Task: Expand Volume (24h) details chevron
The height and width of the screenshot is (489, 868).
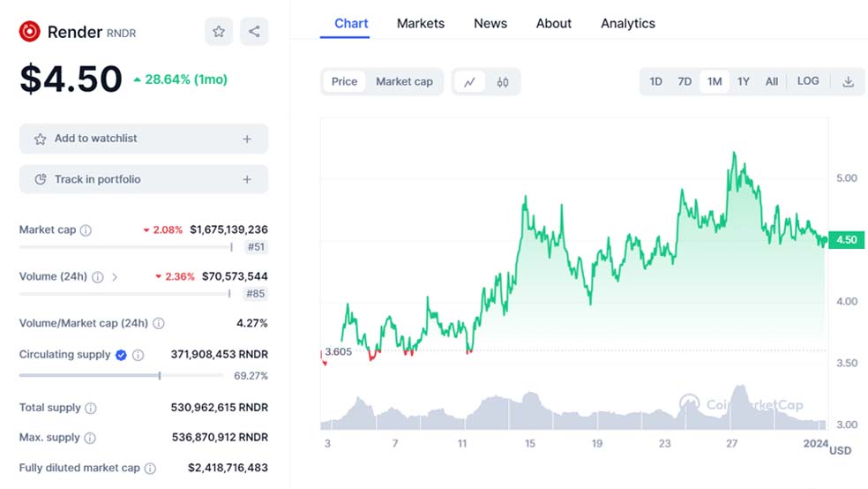Action: coord(115,277)
